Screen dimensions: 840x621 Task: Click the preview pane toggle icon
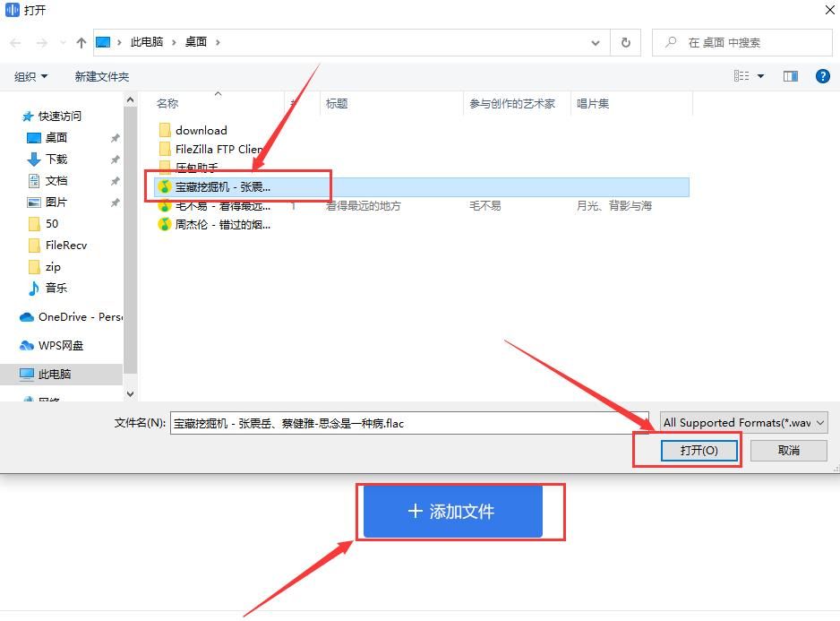[790, 76]
